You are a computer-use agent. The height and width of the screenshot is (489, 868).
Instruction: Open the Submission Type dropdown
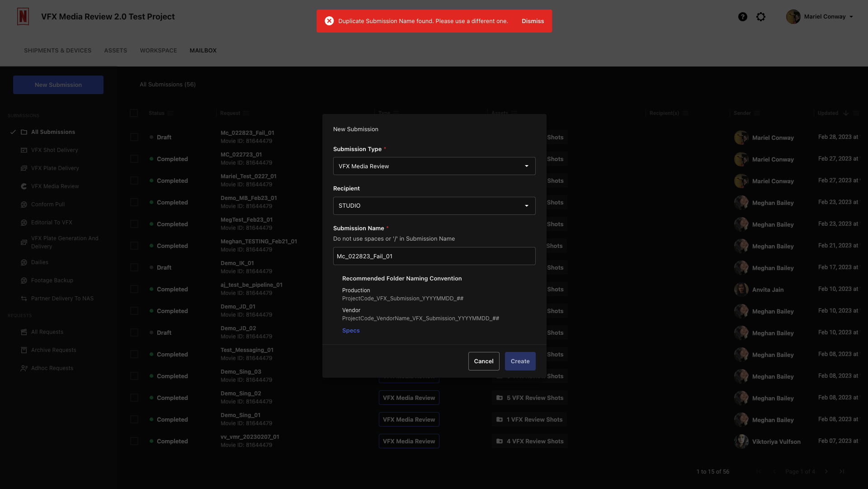[434, 166]
